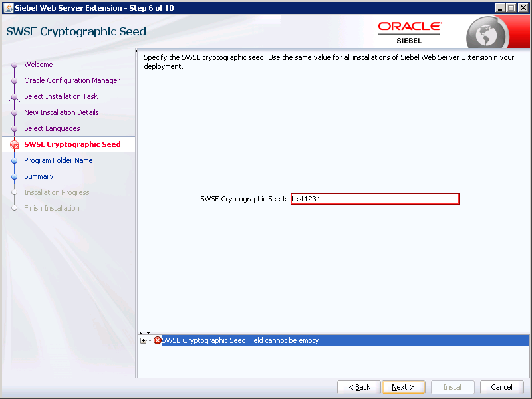Select SWSE Cryptographic Seed step in sidebar
The height and width of the screenshot is (399, 532).
click(72, 144)
